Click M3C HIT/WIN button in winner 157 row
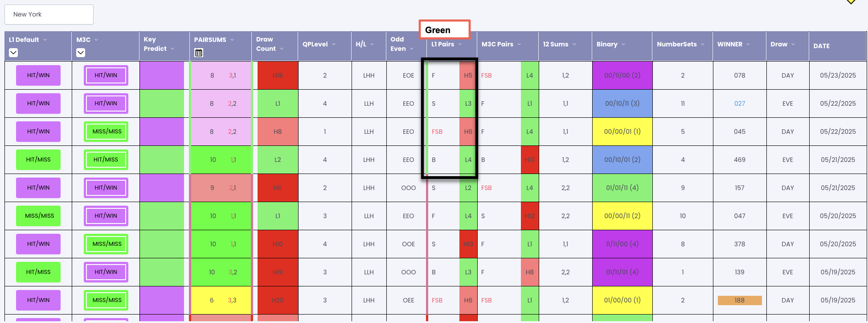This screenshot has height=323, width=868. tap(106, 188)
